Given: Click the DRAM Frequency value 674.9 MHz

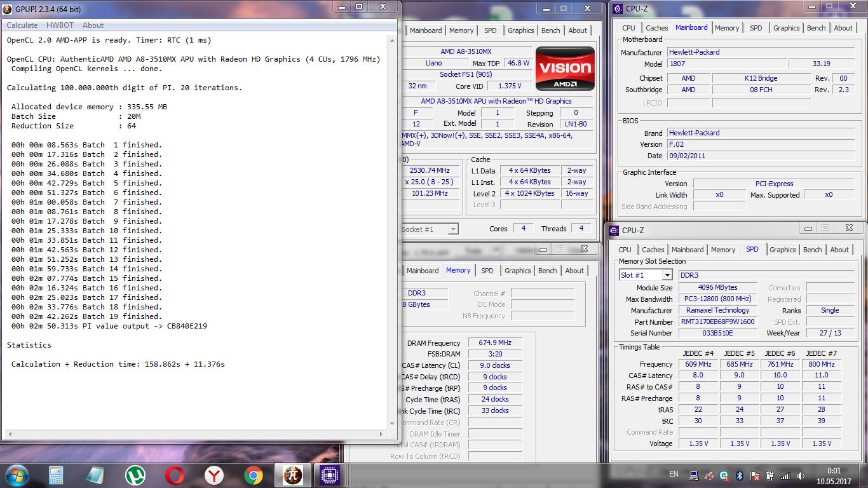Looking at the screenshot, I should coord(495,343).
